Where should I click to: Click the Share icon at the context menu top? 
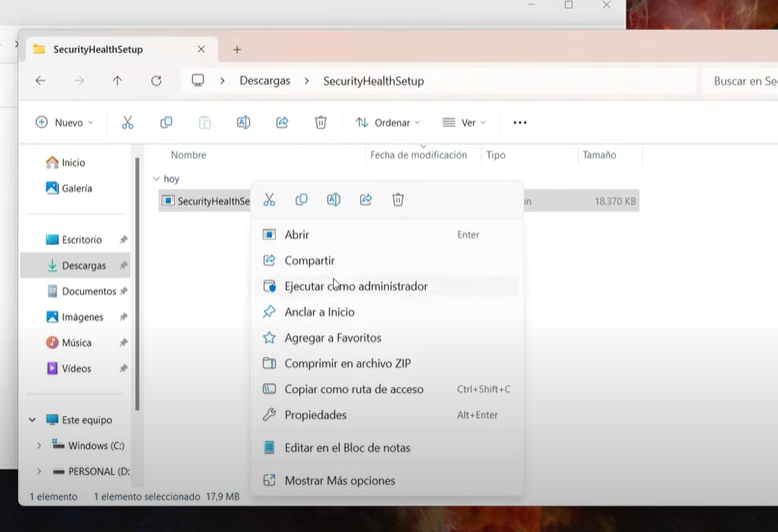[366, 200]
